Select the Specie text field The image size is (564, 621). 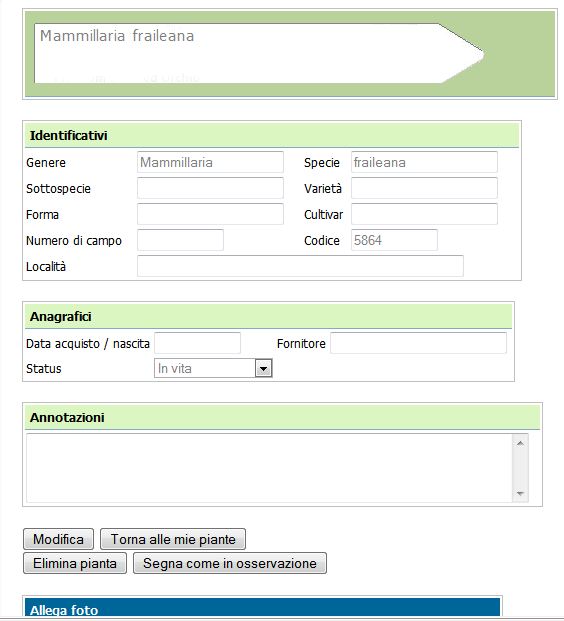tap(424, 162)
